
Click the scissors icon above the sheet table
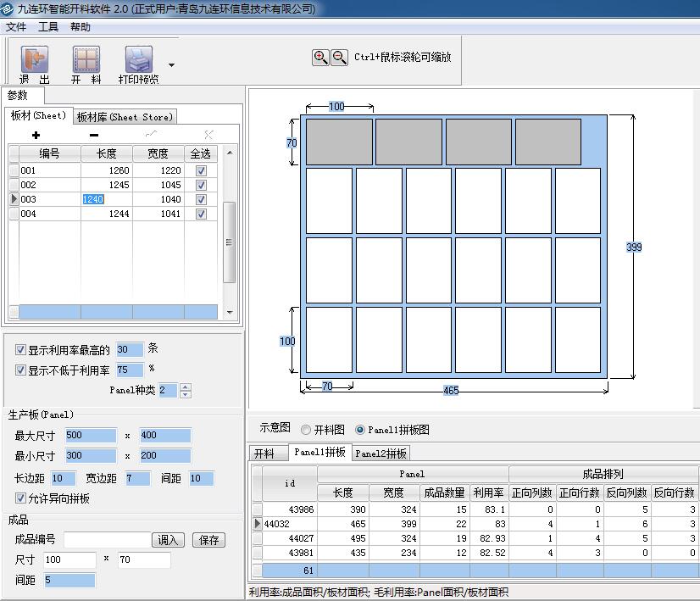click(x=209, y=134)
